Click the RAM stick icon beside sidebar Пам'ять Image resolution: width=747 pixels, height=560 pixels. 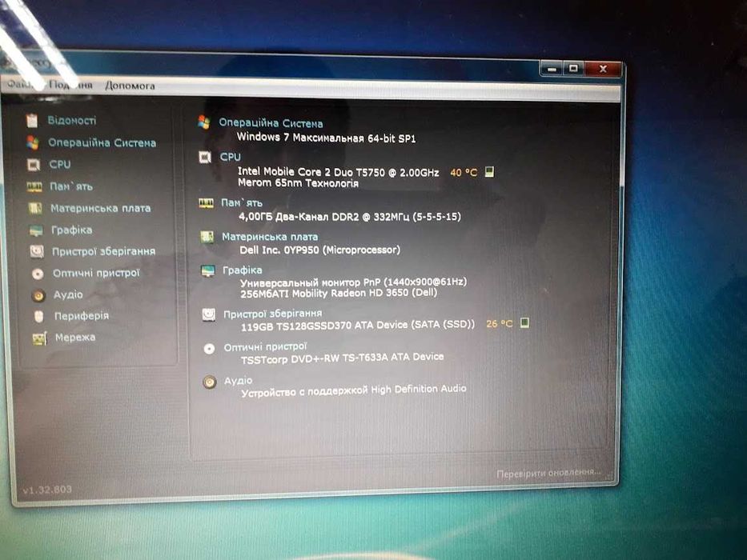[34, 186]
